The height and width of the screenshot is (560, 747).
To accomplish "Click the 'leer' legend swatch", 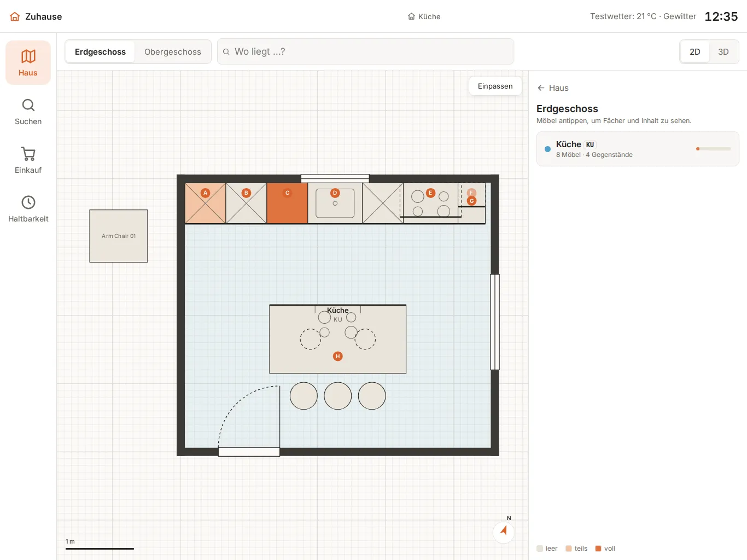I will tap(540, 549).
